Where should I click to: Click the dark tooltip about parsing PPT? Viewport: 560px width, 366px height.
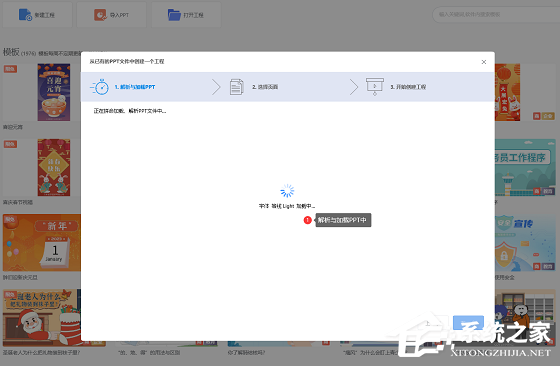(343, 220)
